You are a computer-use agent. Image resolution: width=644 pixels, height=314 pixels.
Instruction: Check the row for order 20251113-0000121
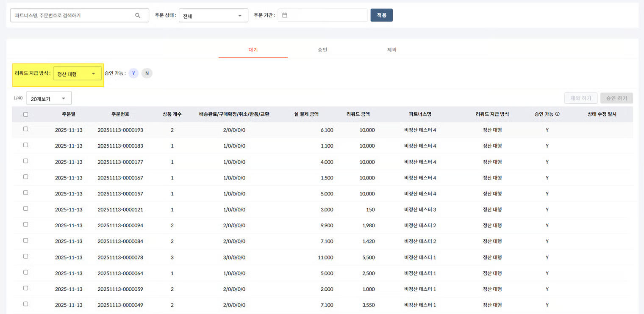25,209
